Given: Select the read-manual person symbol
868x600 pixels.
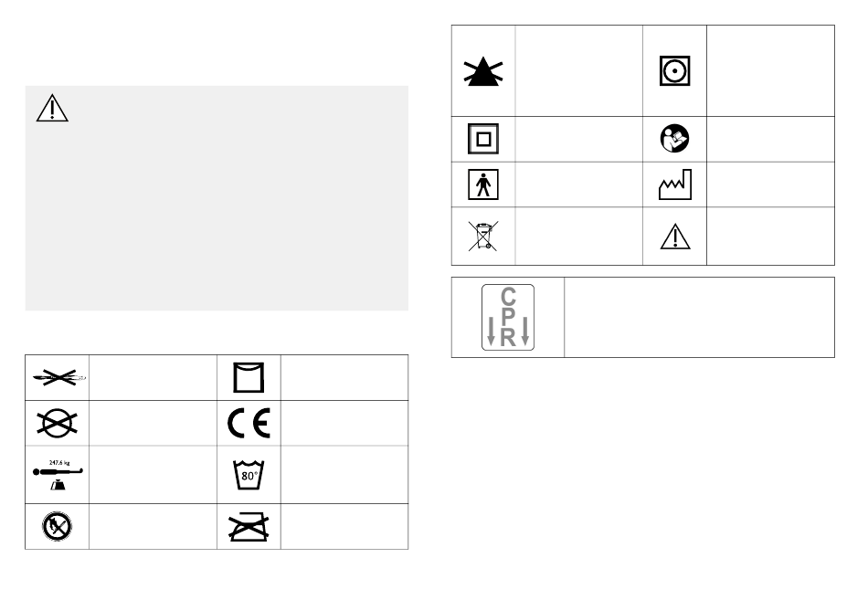Looking at the screenshot, I should (675, 139).
